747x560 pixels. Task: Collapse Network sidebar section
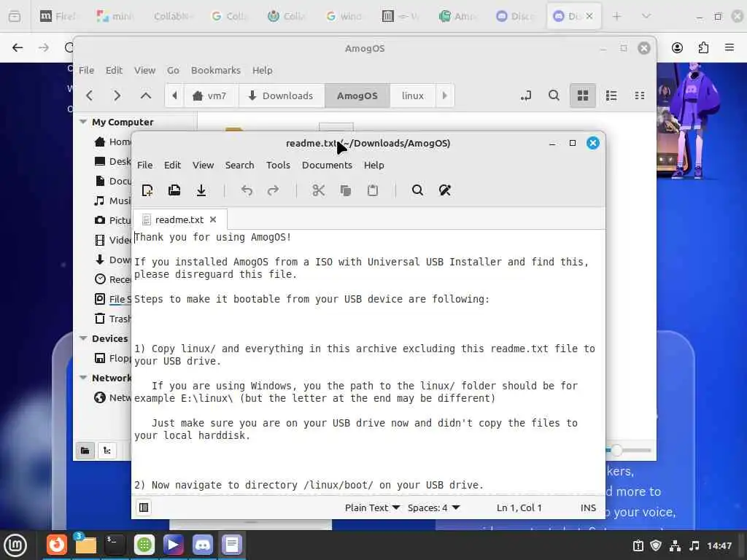click(83, 378)
